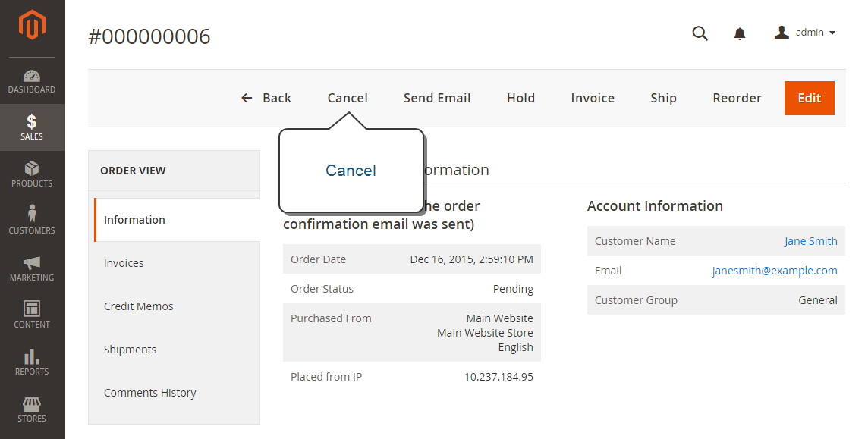
Task: Click the janesmith@example.com email link
Action: click(775, 271)
